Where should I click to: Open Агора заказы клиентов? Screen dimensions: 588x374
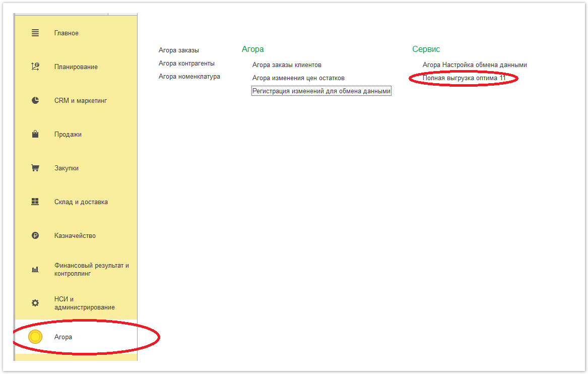[287, 65]
